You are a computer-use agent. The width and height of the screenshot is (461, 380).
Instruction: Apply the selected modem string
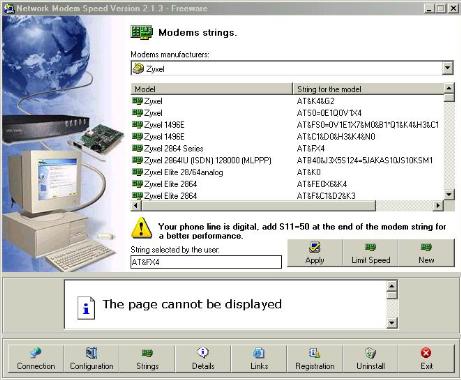pyautogui.click(x=315, y=253)
